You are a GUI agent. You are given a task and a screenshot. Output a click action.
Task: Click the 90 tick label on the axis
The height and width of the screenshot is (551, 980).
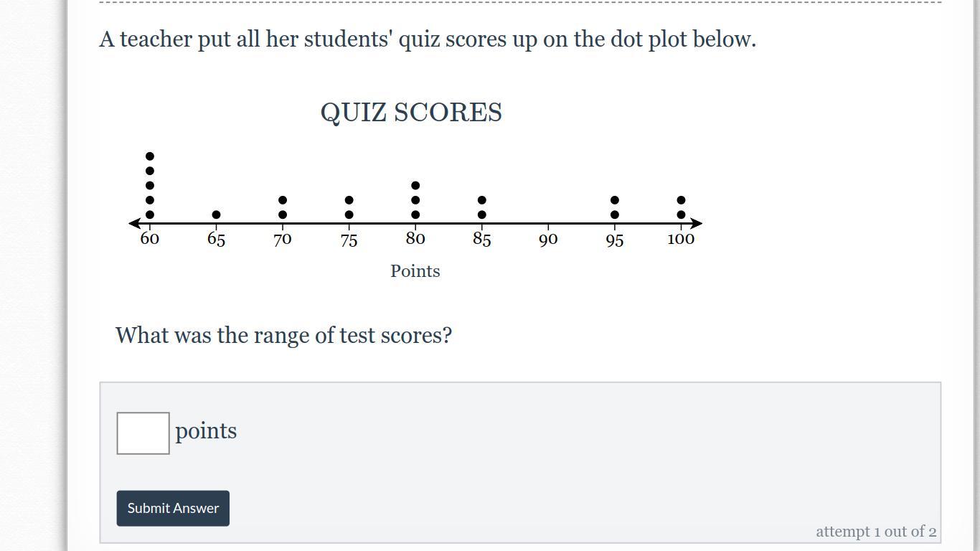548,240
